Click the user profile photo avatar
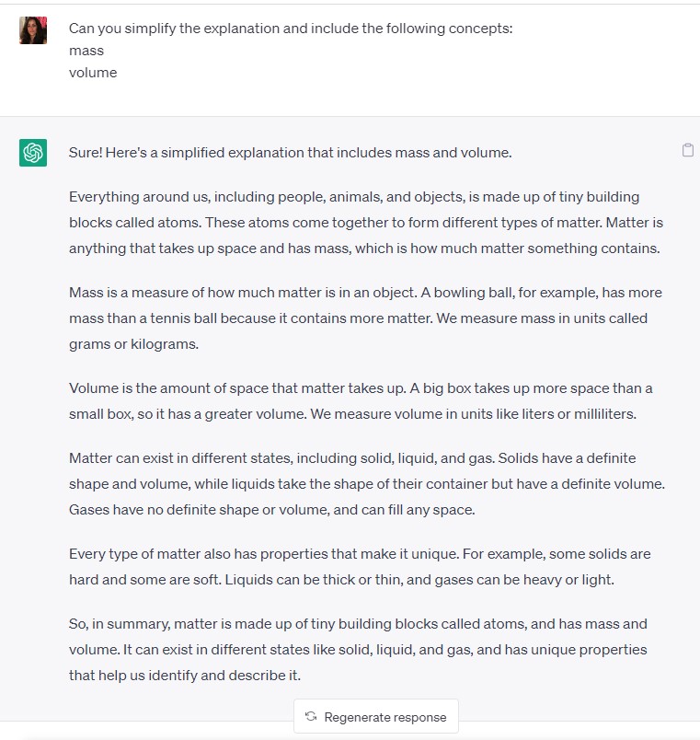This screenshot has height=740, width=700. (x=33, y=30)
